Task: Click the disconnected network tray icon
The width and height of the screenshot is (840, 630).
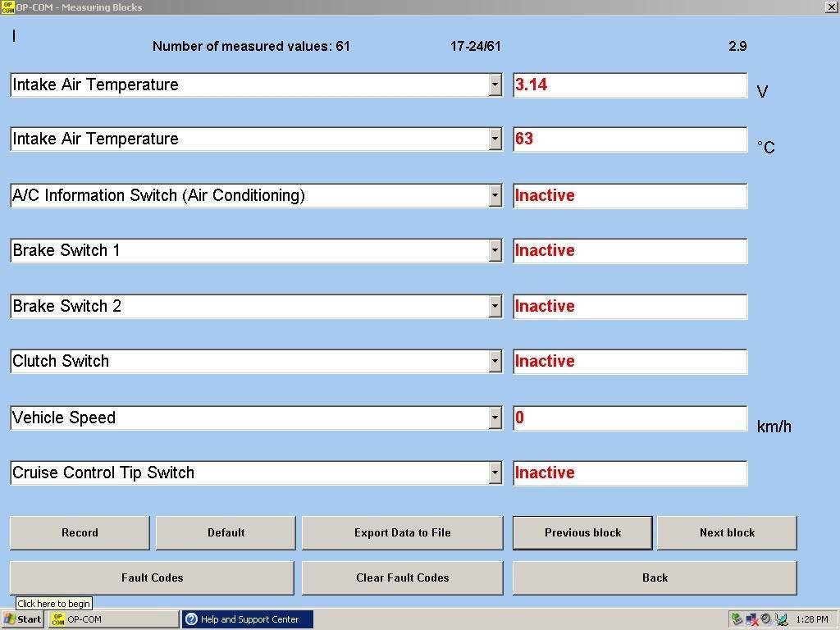Action: pos(752,619)
